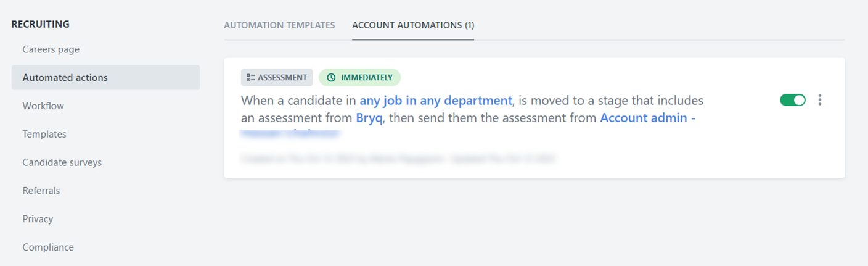
Task: Click the assessment checklist icon in the badge
Action: click(250, 78)
